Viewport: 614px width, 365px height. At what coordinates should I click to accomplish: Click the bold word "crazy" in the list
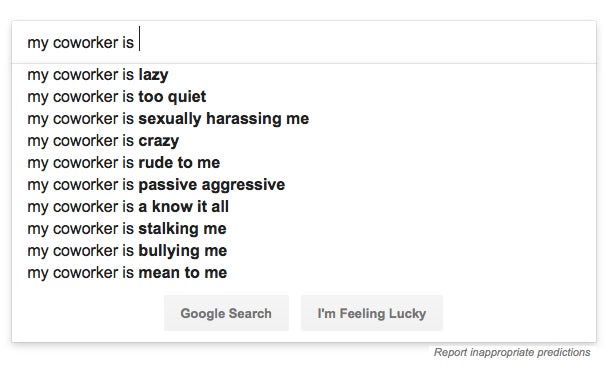click(159, 141)
